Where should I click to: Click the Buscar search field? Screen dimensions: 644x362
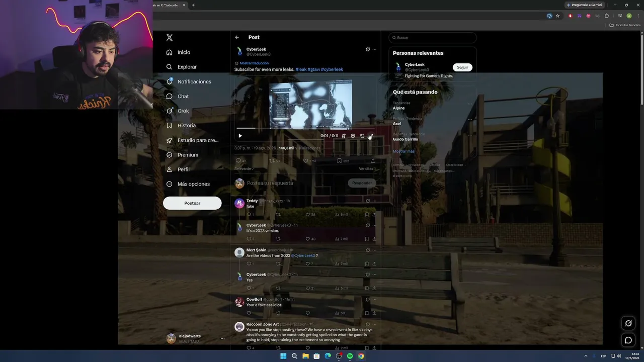pos(433,38)
